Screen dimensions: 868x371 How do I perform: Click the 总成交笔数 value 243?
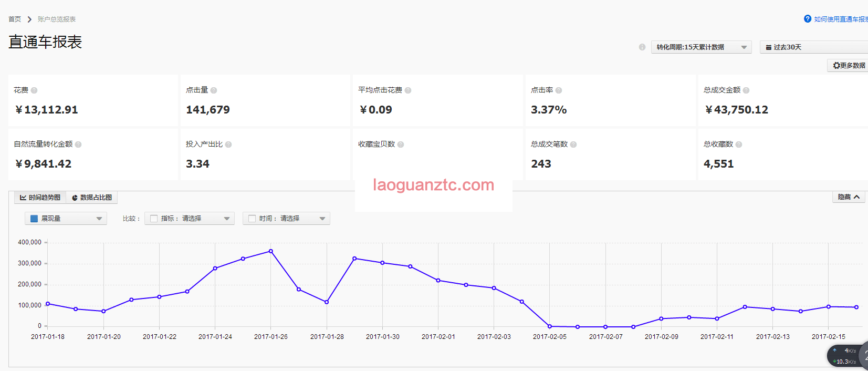tap(541, 164)
